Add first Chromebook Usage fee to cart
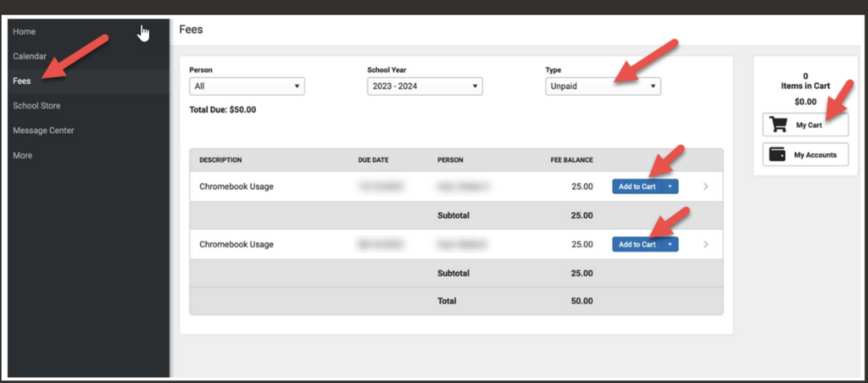Image resolution: width=868 pixels, height=383 pixels. tap(637, 186)
